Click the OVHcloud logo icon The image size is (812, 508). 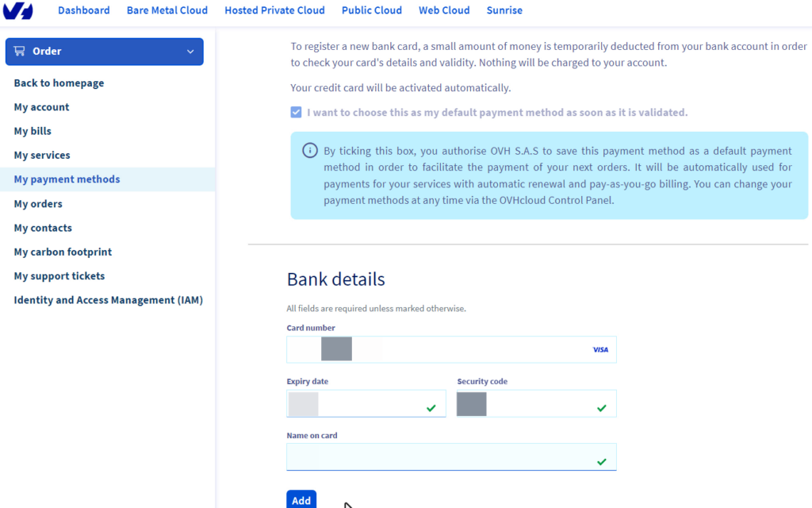[17, 11]
